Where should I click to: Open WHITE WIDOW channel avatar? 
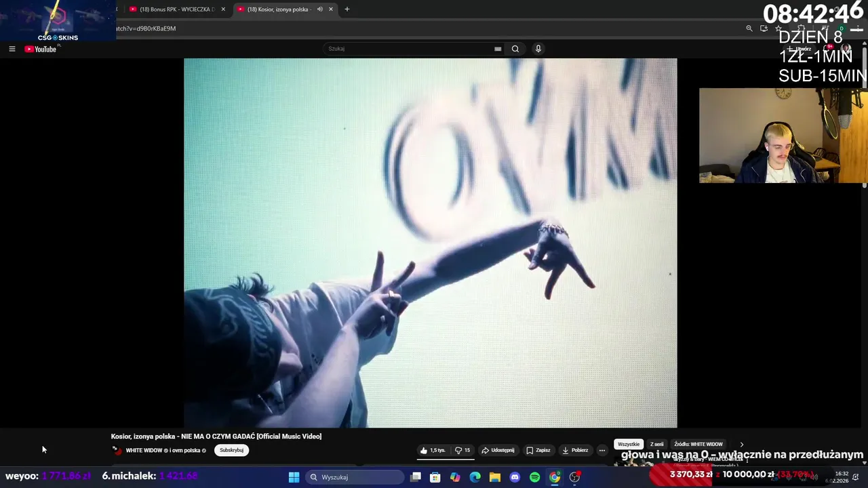(117, 450)
